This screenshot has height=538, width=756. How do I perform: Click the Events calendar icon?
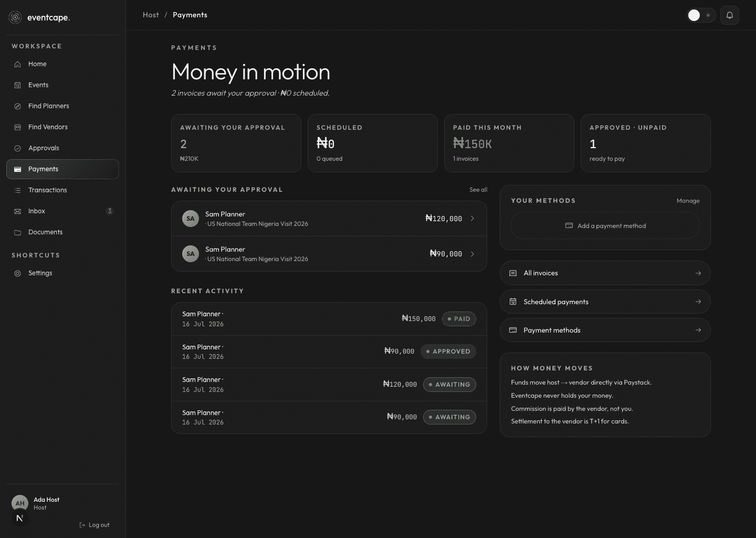coord(17,85)
